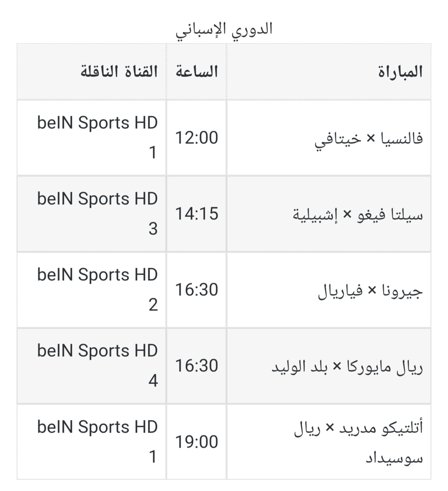The height and width of the screenshot is (491, 448).
Task: Select the beIN Sports HD 4 channel cell
Action: [91, 366]
